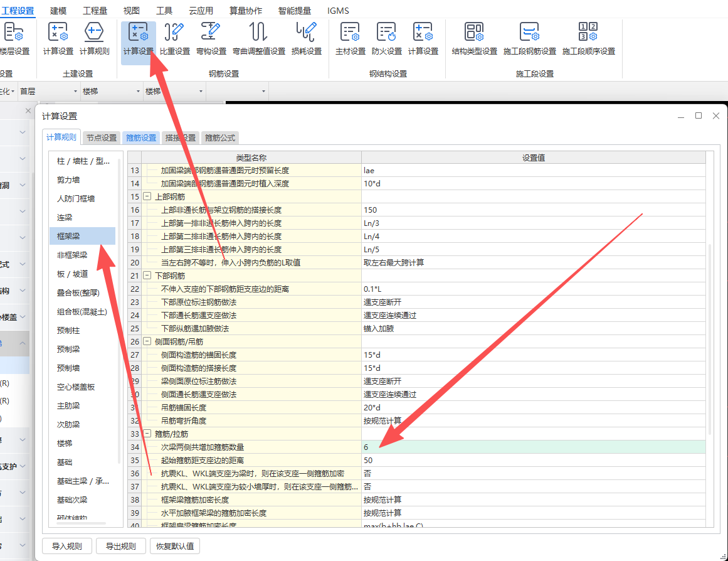
Task: Select 楼梯 in category list
Action: click(x=83, y=444)
